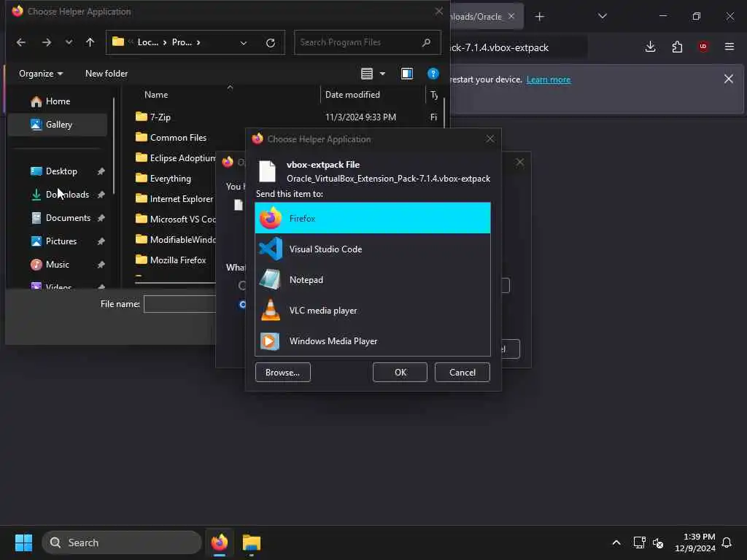Navigate up one folder level
This screenshot has height=560, width=747.
point(90,42)
